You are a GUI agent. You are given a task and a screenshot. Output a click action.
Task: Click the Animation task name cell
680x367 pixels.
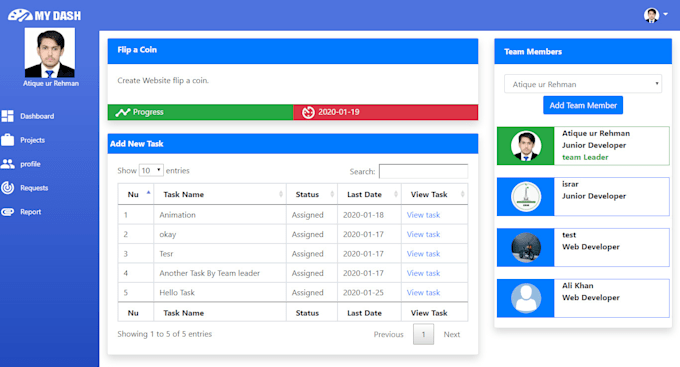click(220, 215)
